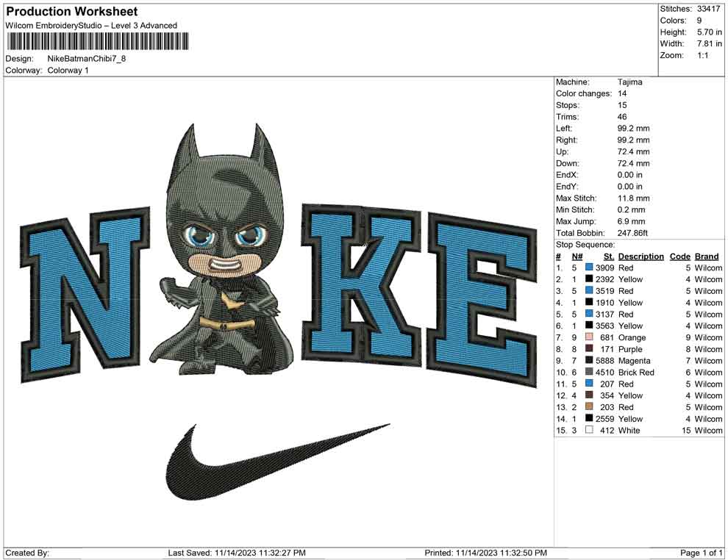Click the Wilcom EmbroideryStudio Level 3 Advanced subtitle
Screen dimensions: 728x560
pyautogui.click(x=91, y=26)
